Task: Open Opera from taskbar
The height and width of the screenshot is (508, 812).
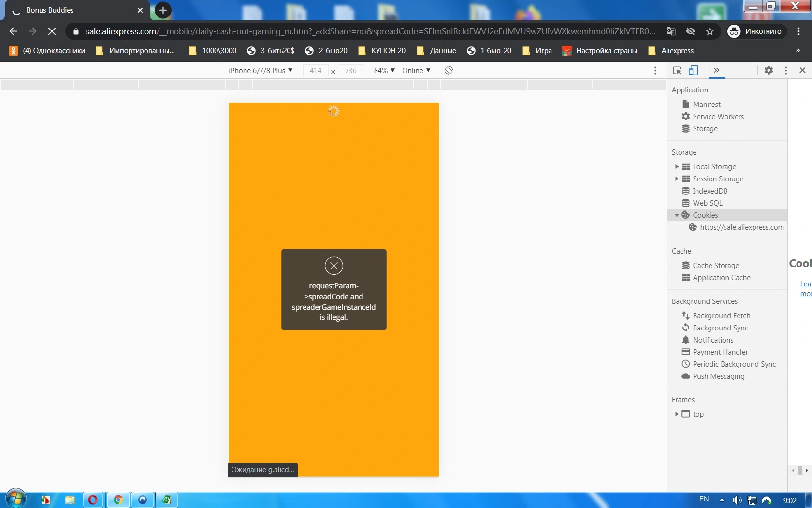Action: tap(93, 500)
